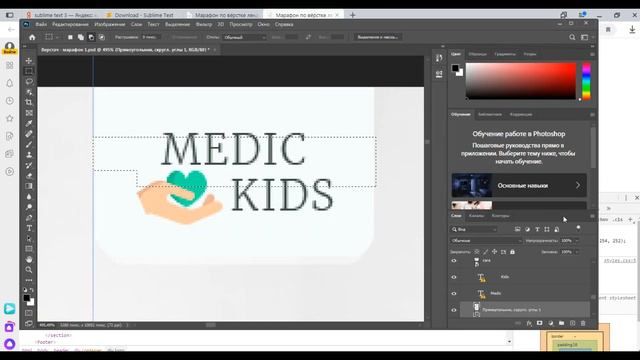Select the Brush tool

click(29, 144)
